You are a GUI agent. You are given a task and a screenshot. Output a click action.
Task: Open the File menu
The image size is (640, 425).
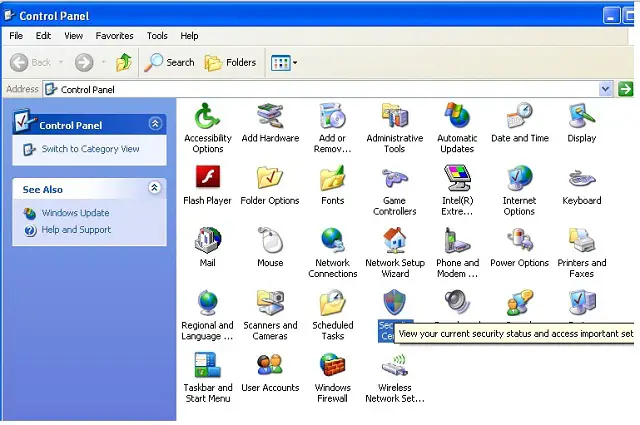[16, 36]
